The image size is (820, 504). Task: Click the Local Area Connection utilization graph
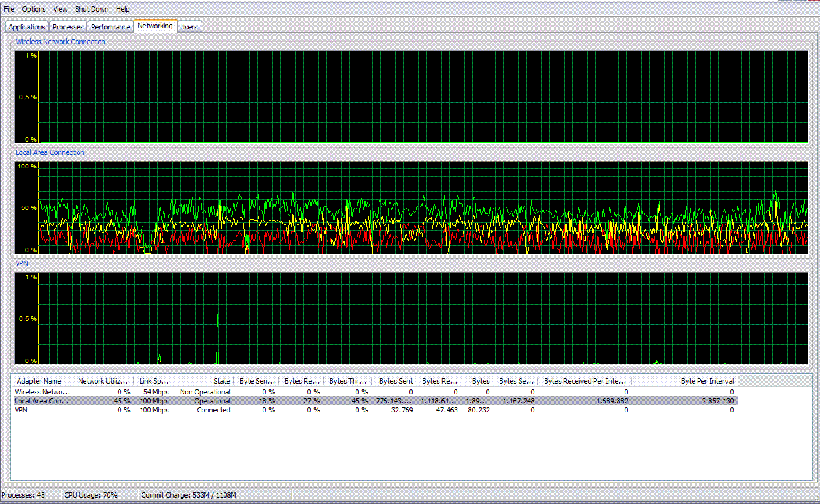pyautogui.click(x=411, y=207)
